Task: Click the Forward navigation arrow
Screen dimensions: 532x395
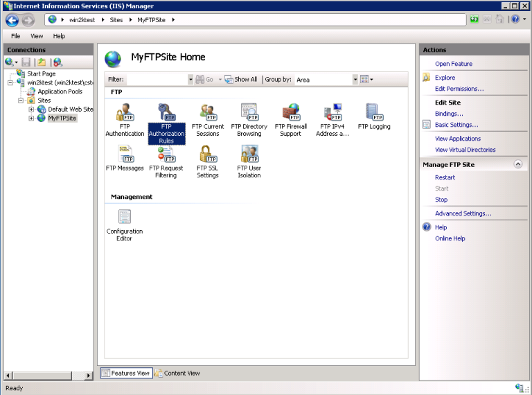Action: point(28,20)
